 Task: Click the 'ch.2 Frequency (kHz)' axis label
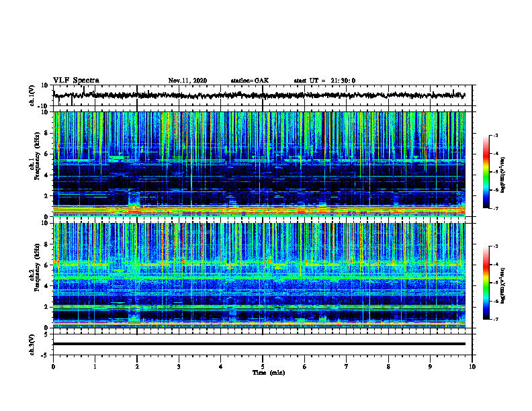click(34, 267)
